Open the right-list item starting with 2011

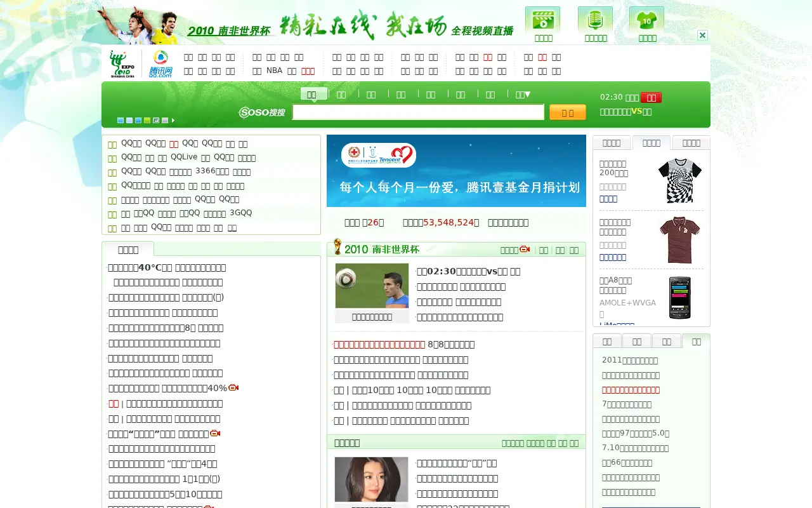coord(630,361)
